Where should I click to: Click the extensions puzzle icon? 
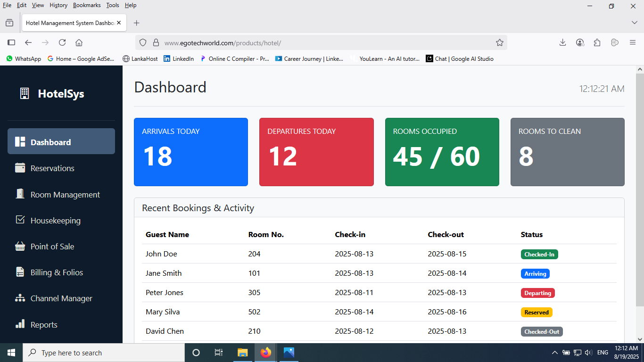click(x=597, y=42)
